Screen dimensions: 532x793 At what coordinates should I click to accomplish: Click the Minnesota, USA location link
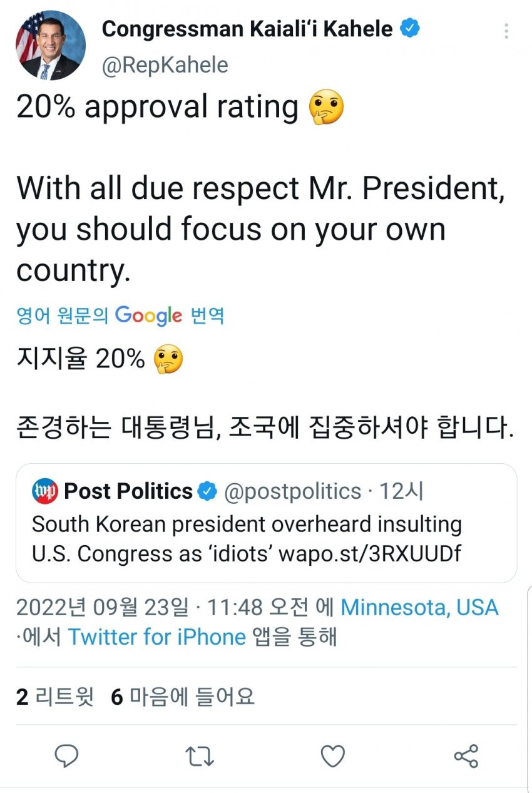419,607
